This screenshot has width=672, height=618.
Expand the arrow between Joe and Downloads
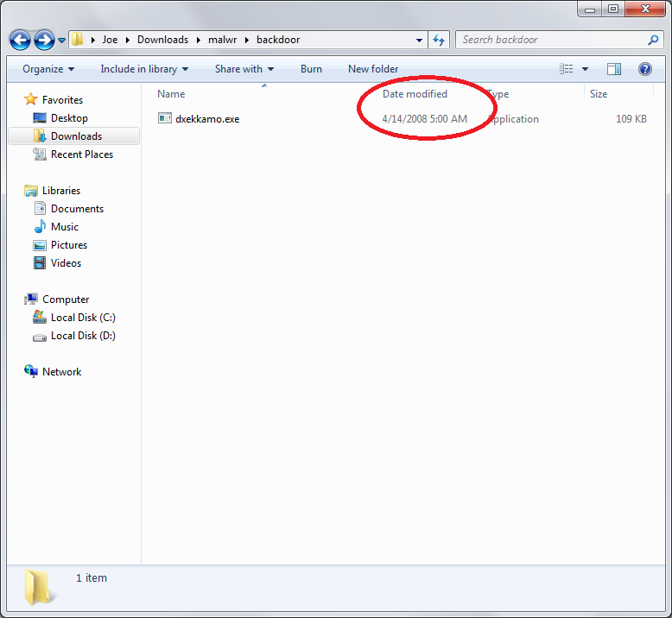click(128, 40)
